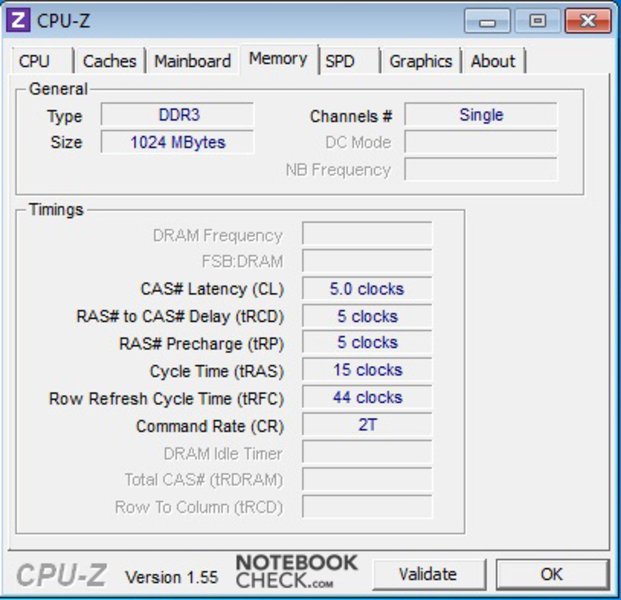Open the About tab
621x600 pixels.
[x=493, y=61]
